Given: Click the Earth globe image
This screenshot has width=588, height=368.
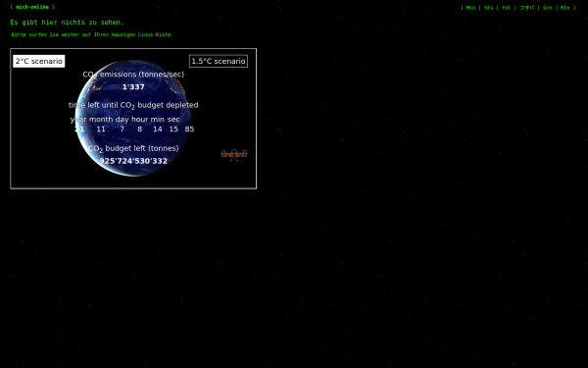Looking at the screenshot, I should point(133,118).
